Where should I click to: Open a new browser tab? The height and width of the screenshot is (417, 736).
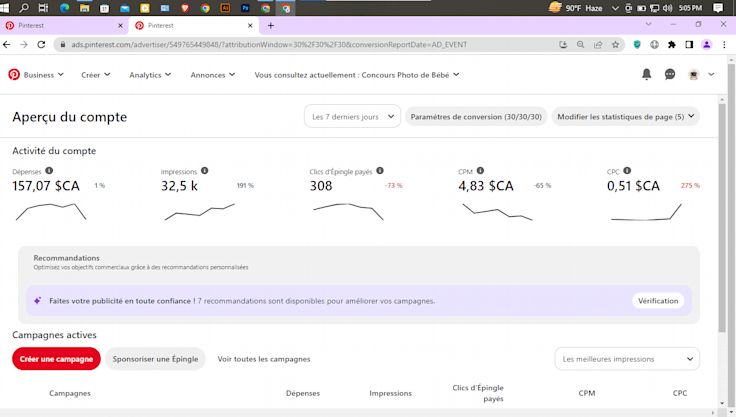271,25
